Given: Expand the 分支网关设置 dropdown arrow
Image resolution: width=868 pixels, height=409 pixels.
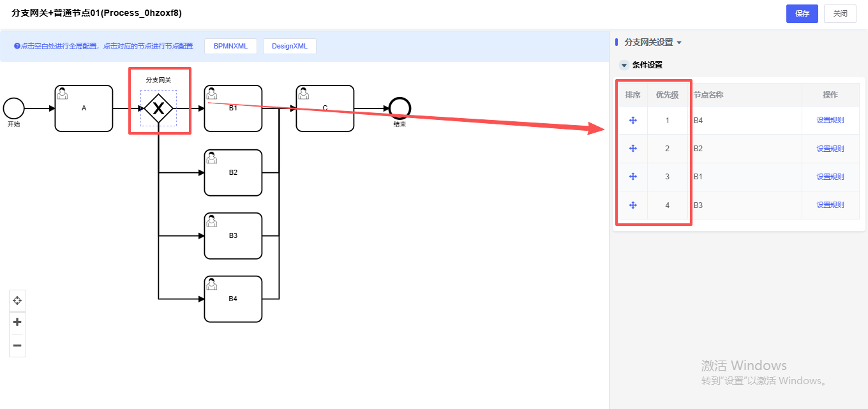Looking at the screenshot, I should coord(679,43).
